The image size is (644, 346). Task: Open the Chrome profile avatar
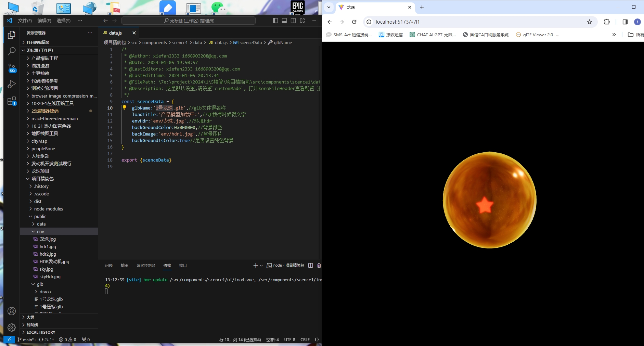coord(637,22)
